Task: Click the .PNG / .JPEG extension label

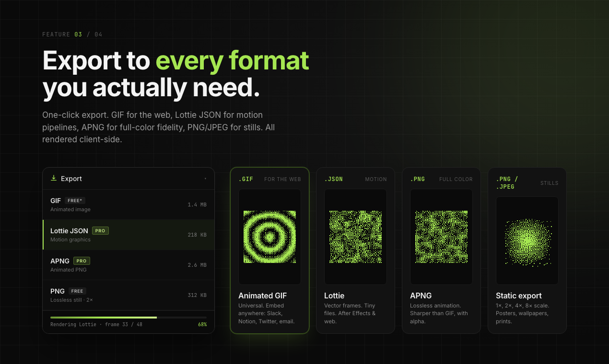Action: click(507, 183)
